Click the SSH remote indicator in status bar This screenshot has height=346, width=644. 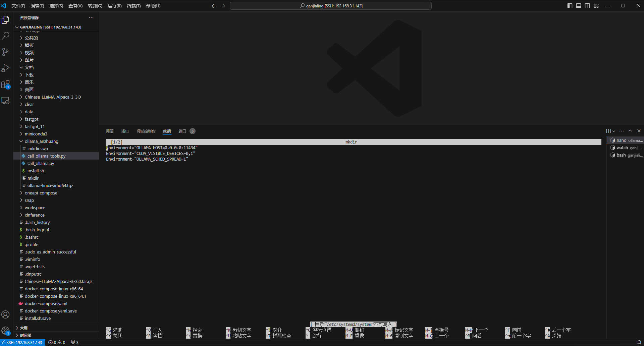pos(22,342)
